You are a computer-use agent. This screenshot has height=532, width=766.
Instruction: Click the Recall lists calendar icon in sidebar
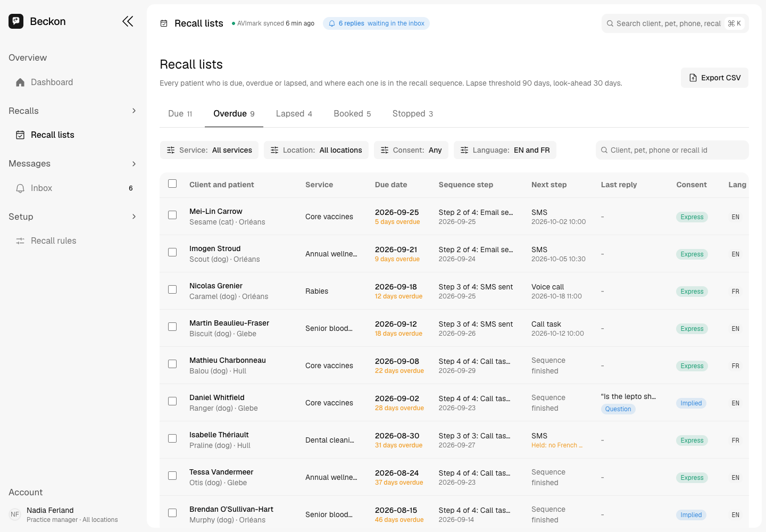point(20,135)
